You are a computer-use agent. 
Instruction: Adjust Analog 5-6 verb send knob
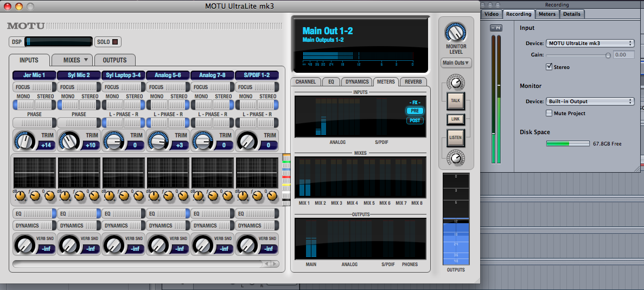click(x=157, y=244)
